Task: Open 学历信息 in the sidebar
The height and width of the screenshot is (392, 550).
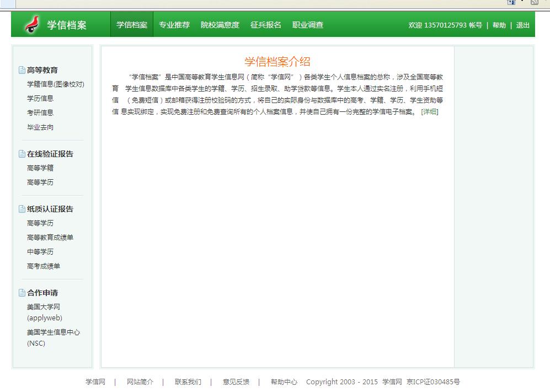Action: click(x=40, y=99)
